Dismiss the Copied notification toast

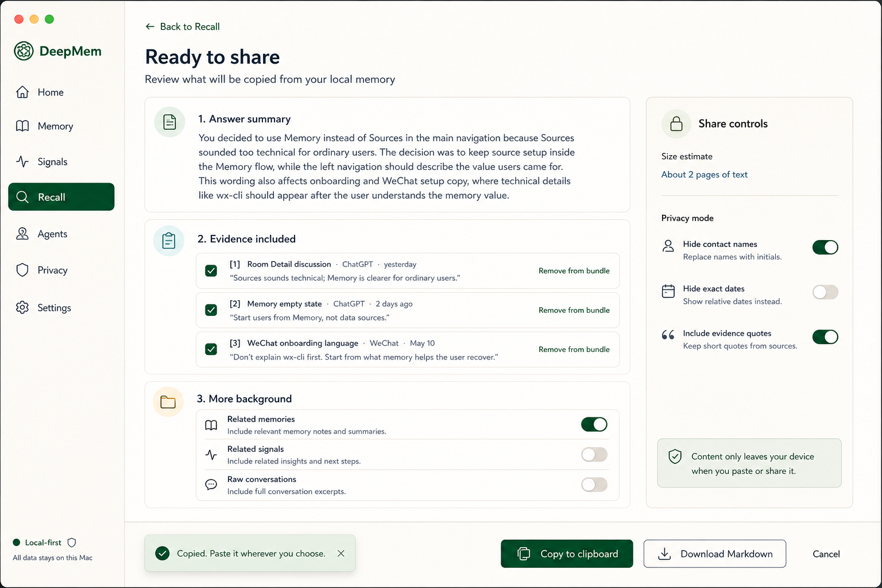341,554
